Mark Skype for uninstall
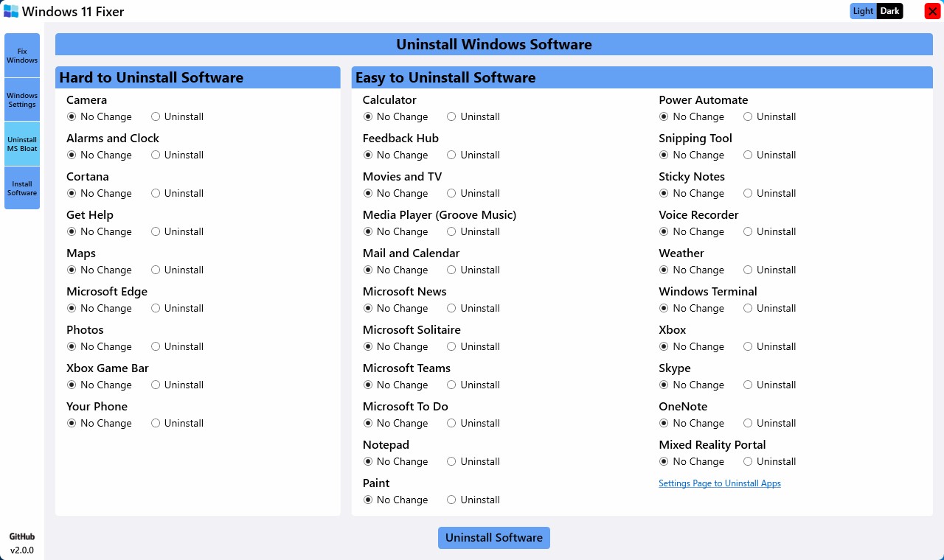The width and height of the screenshot is (944, 560). click(748, 385)
